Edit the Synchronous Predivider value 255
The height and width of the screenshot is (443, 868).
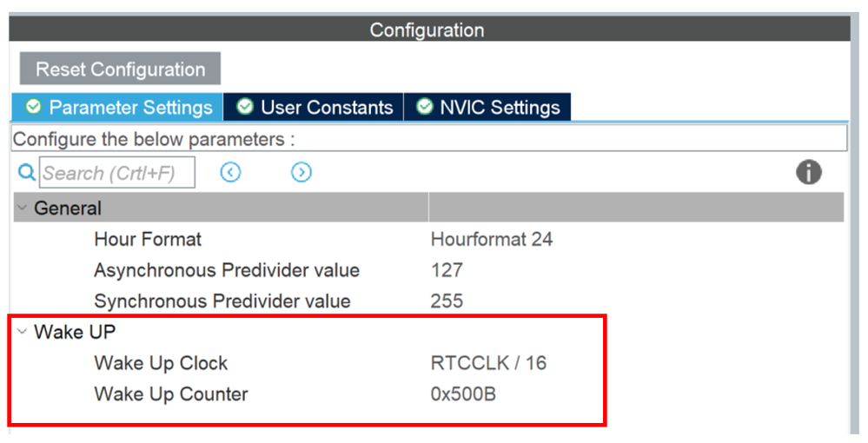coord(447,301)
